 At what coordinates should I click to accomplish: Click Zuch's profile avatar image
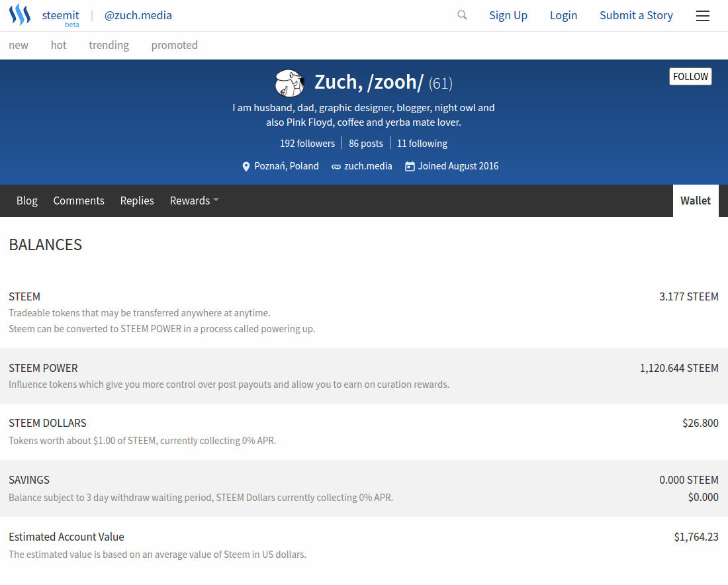pyautogui.click(x=290, y=83)
